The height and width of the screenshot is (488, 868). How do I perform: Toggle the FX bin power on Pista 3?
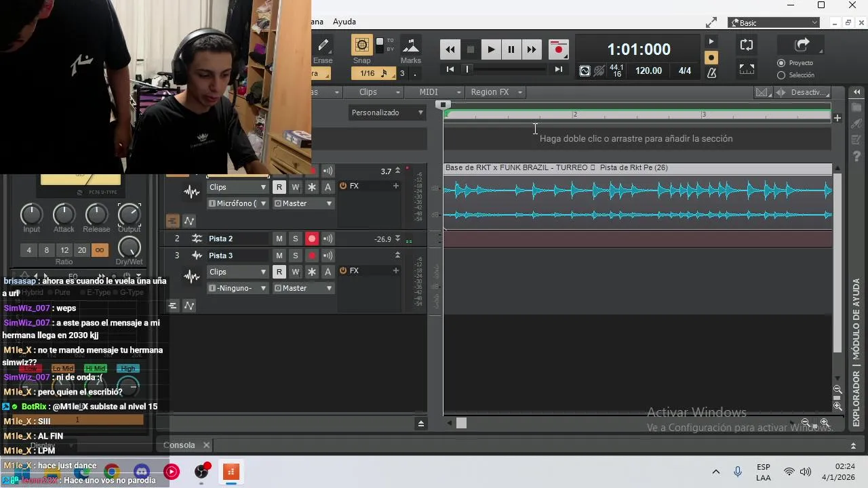pos(343,270)
